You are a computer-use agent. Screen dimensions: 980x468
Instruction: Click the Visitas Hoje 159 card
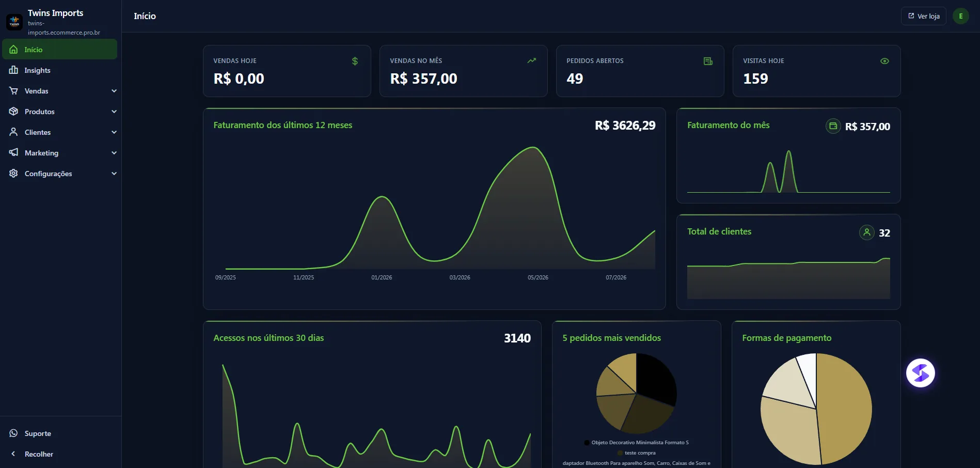coord(817,71)
